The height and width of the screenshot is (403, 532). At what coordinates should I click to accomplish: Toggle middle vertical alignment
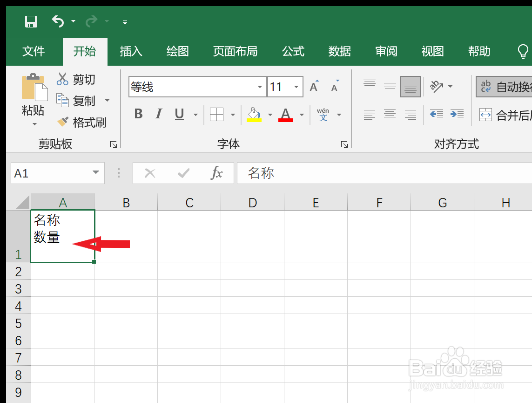click(390, 86)
